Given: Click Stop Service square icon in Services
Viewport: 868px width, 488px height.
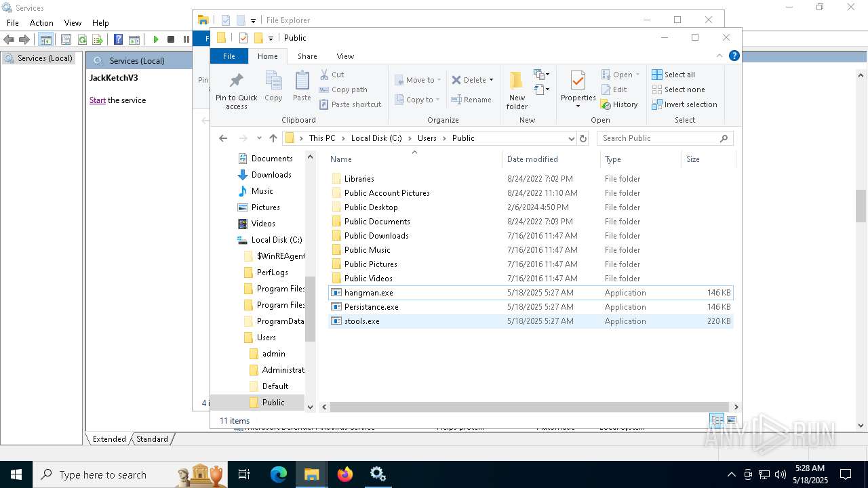Looking at the screenshot, I should point(171,40).
